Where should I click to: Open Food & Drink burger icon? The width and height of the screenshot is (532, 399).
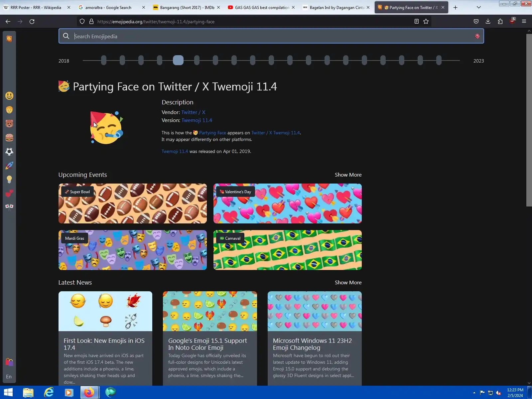click(x=9, y=138)
